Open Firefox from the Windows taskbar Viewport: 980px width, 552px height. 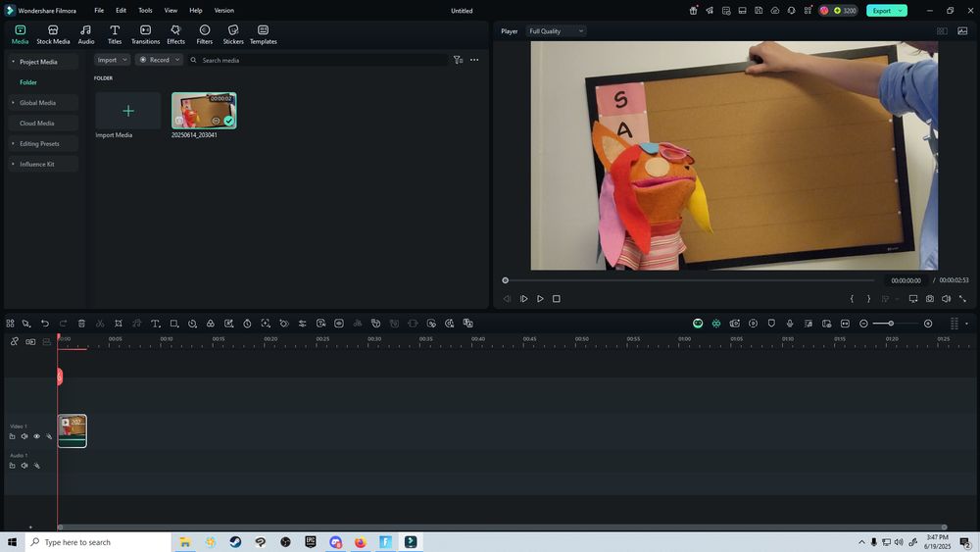[361, 542]
